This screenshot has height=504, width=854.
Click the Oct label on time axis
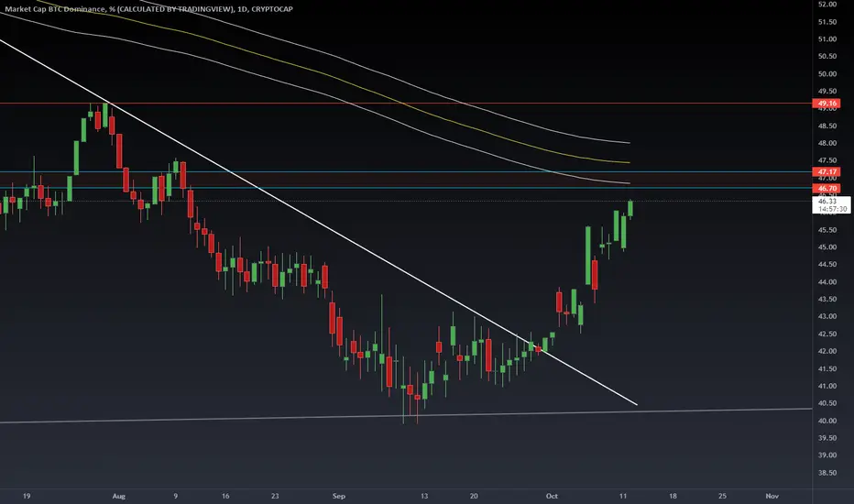coord(552,497)
